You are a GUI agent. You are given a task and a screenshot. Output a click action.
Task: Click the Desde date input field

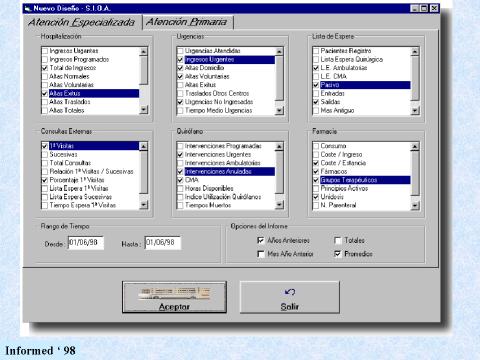86,243
